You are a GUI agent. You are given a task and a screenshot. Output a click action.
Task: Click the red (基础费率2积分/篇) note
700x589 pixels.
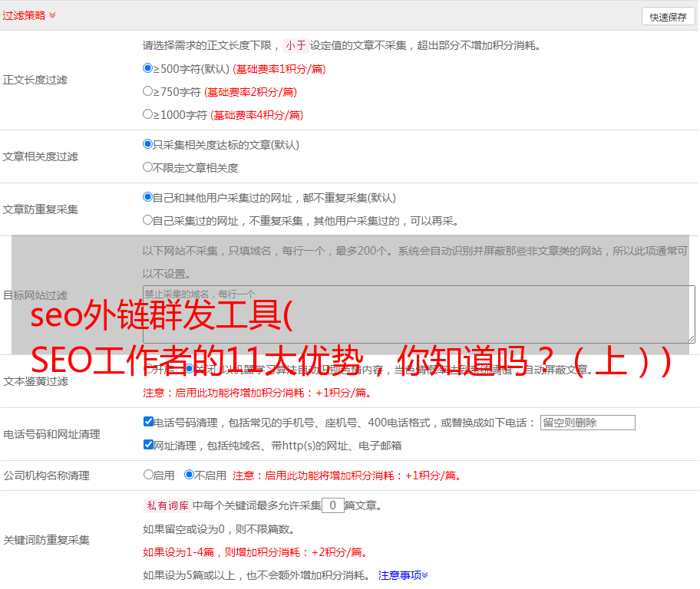click(x=251, y=92)
